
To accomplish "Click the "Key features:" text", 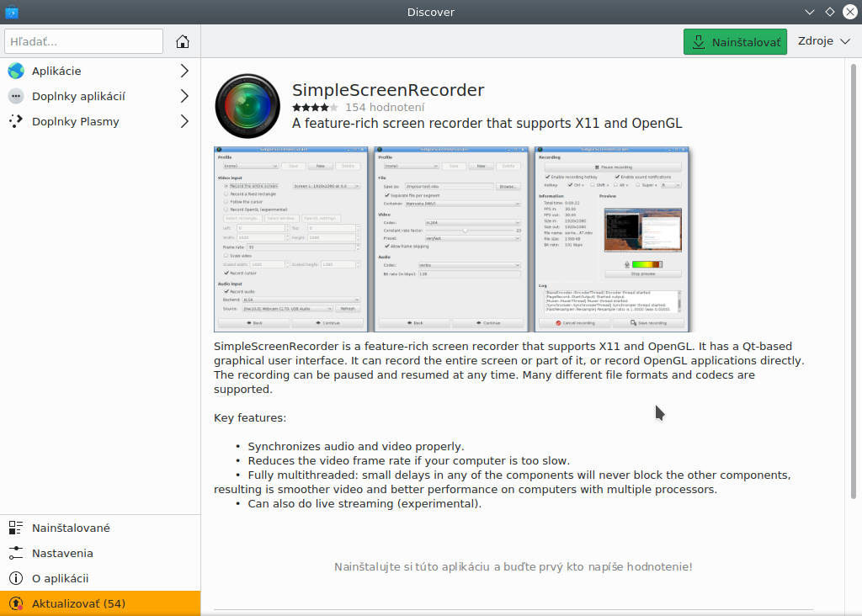I will coord(250,417).
